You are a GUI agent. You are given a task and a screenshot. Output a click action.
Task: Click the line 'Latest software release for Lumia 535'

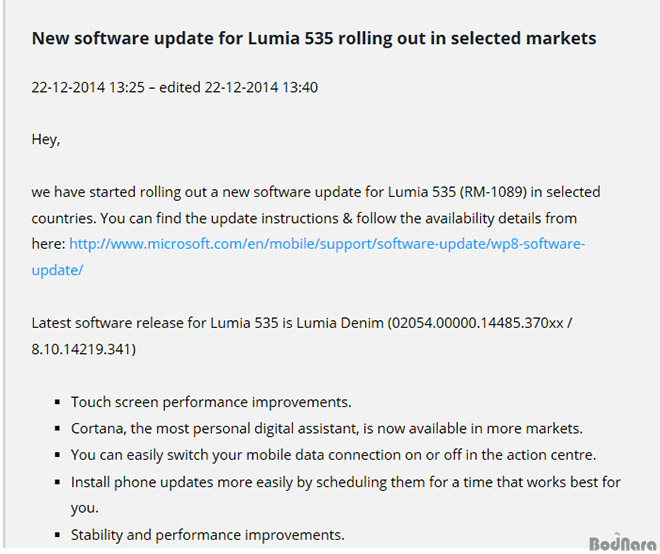[x=301, y=323]
